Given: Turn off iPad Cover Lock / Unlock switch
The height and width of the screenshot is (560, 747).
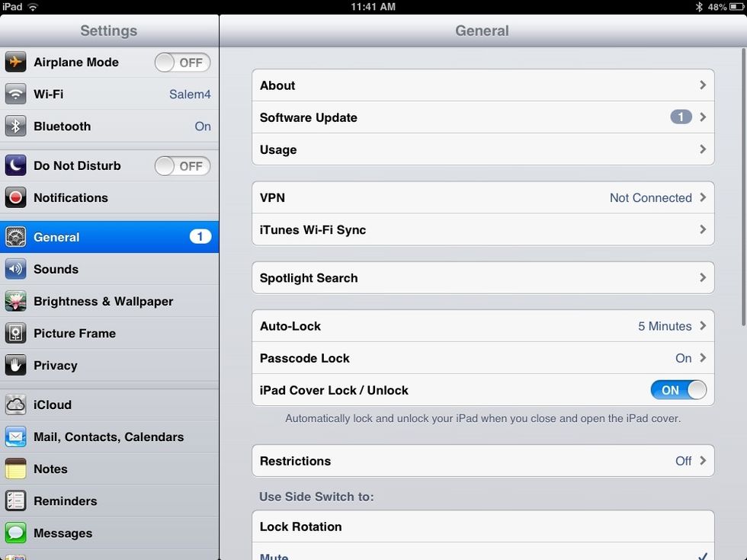Looking at the screenshot, I should (x=678, y=390).
